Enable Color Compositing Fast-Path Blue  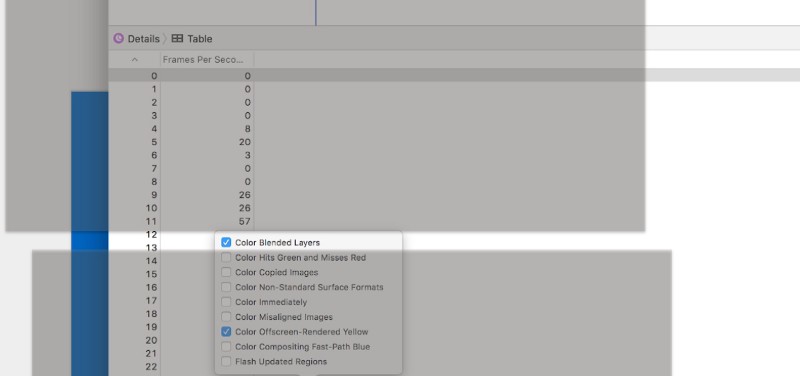(x=226, y=346)
